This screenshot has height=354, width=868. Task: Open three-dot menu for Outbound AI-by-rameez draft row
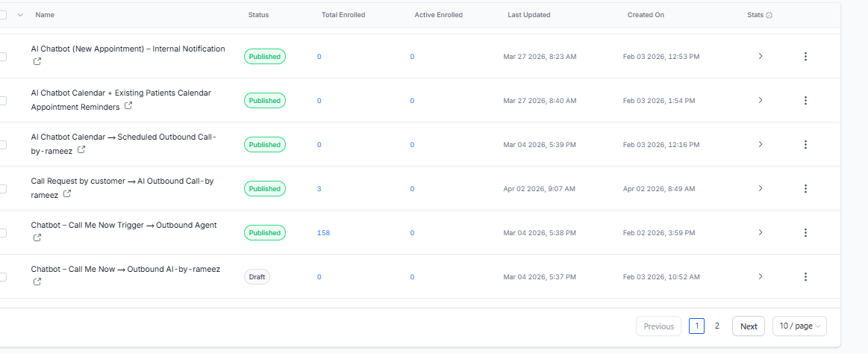(805, 276)
